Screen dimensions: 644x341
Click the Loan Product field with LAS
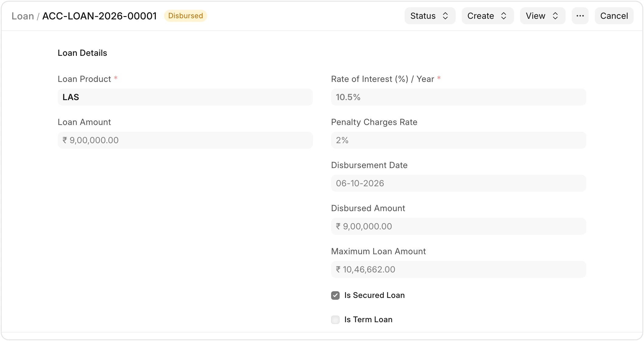click(185, 97)
